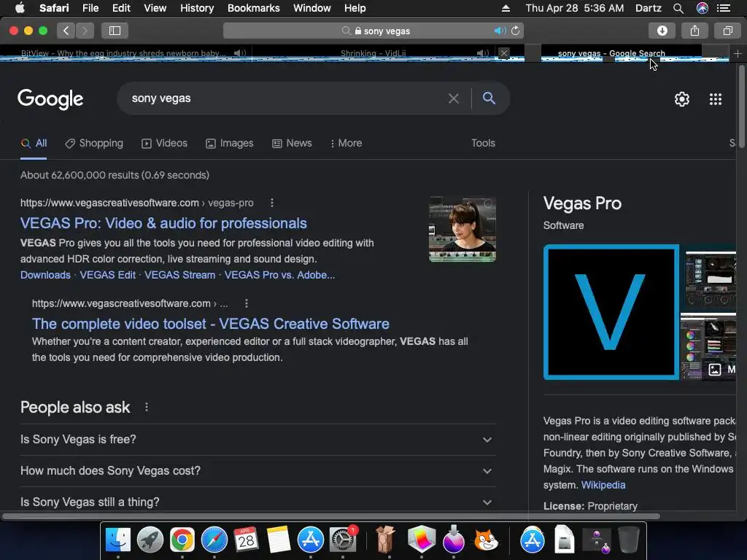Open the Share button in toolbar
This screenshot has height=560, width=747.
pos(694,31)
